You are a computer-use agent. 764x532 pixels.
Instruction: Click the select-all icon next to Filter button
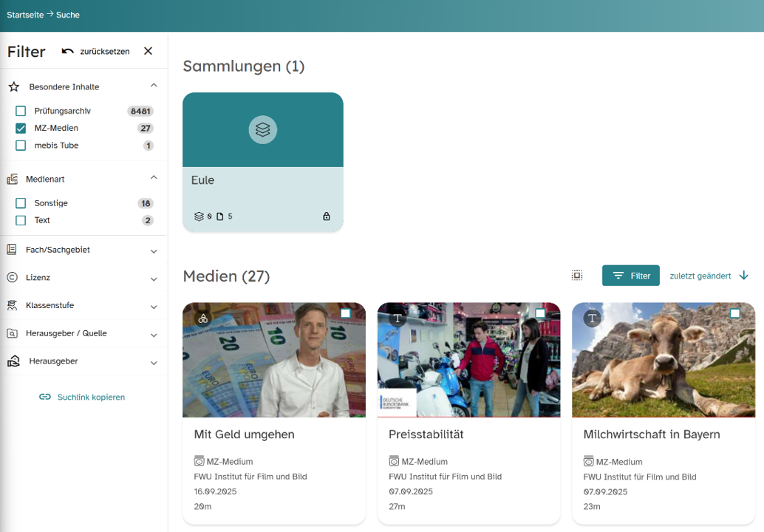point(577,276)
